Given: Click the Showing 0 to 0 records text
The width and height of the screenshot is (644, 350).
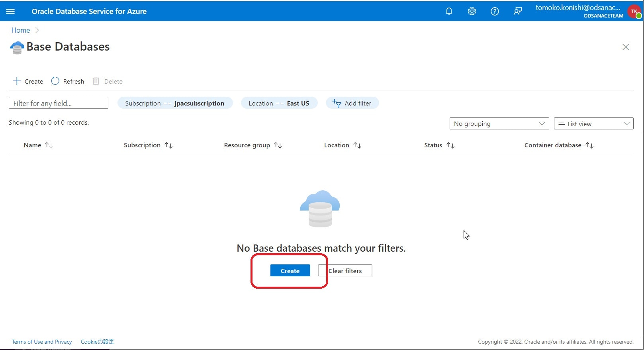Looking at the screenshot, I should click(x=49, y=123).
